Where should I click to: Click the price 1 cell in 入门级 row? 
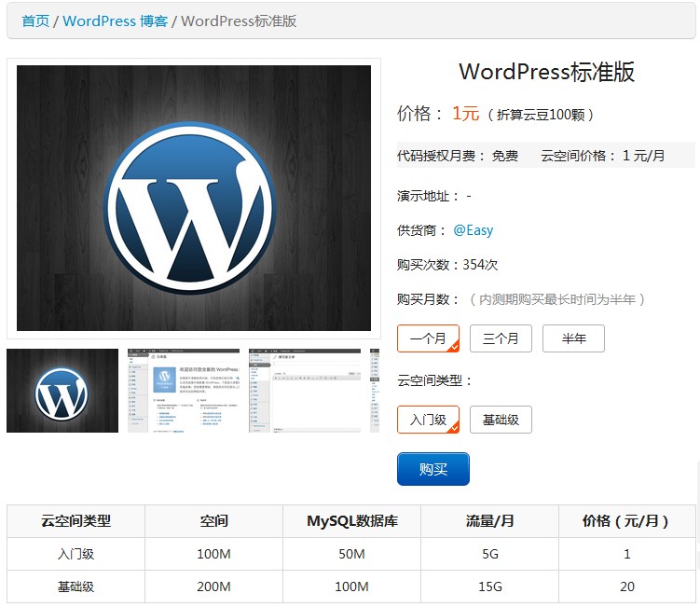[x=626, y=554]
